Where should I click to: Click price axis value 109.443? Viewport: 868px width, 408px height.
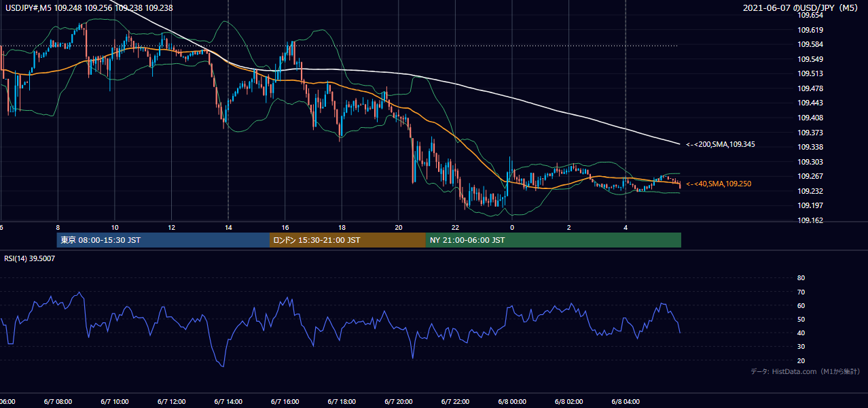pyautogui.click(x=811, y=103)
